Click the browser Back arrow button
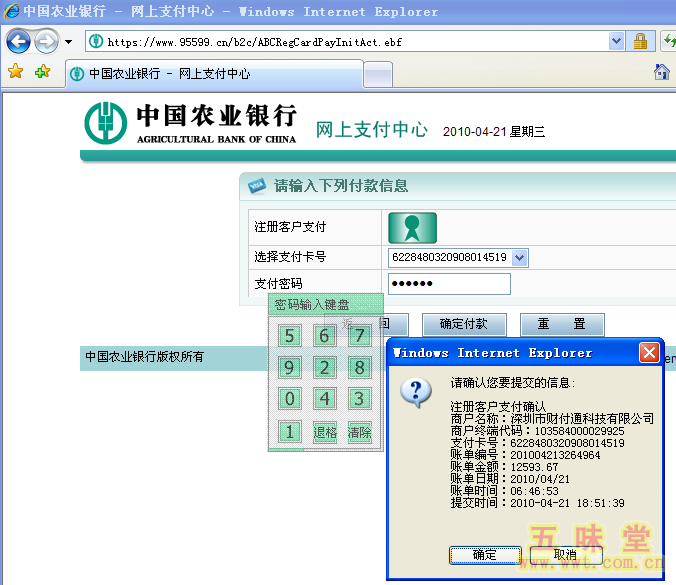Screen dimensions: 676x585 [19, 42]
